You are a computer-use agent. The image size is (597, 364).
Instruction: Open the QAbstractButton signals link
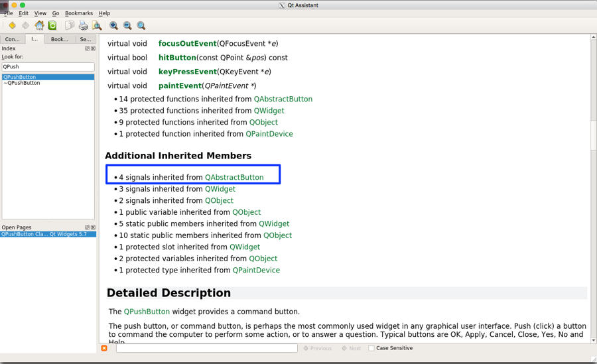[234, 178]
